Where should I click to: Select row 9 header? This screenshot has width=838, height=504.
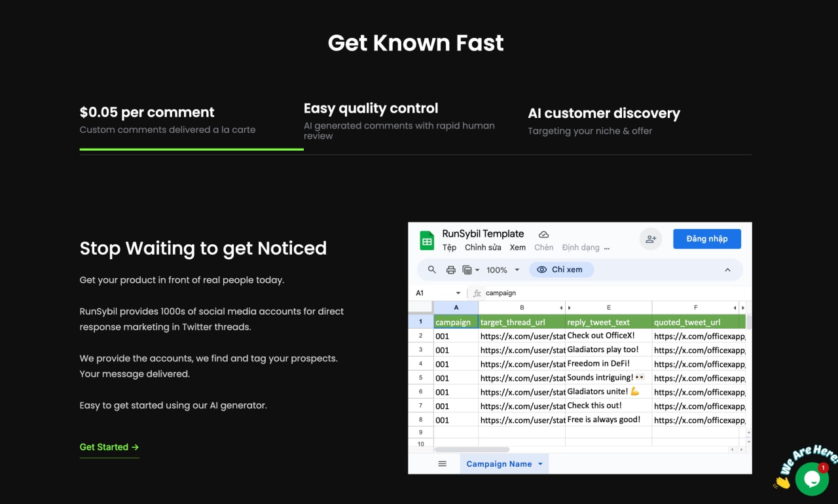tap(421, 432)
